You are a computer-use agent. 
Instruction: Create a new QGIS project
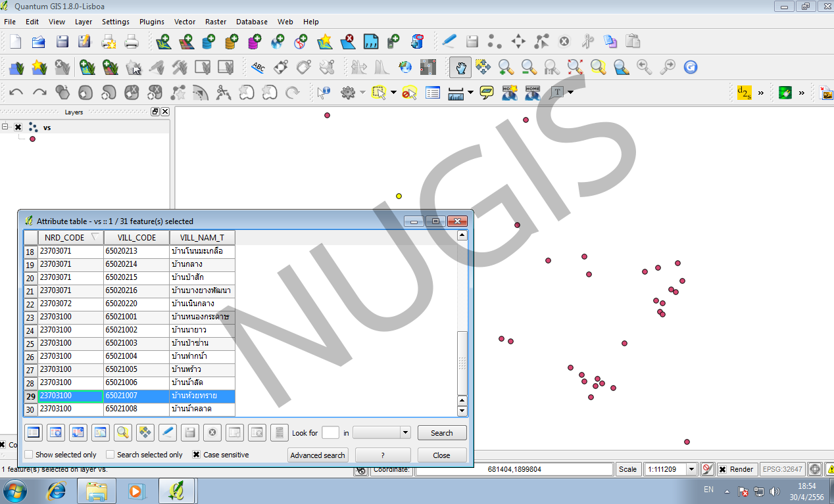tap(16, 42)
